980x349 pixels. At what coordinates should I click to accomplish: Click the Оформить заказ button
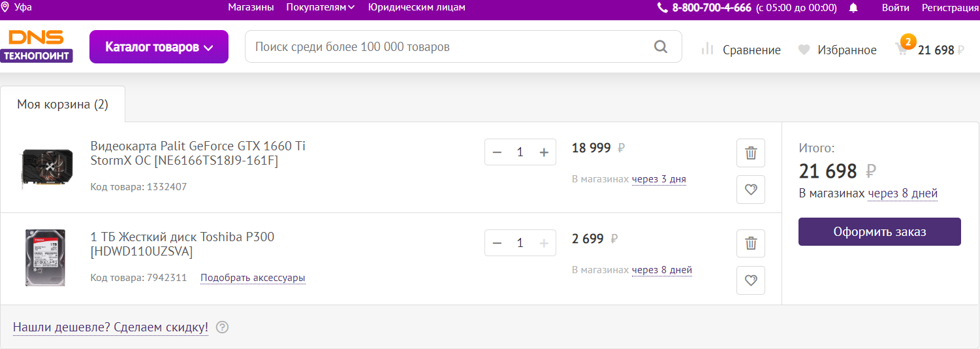(879, 231)
